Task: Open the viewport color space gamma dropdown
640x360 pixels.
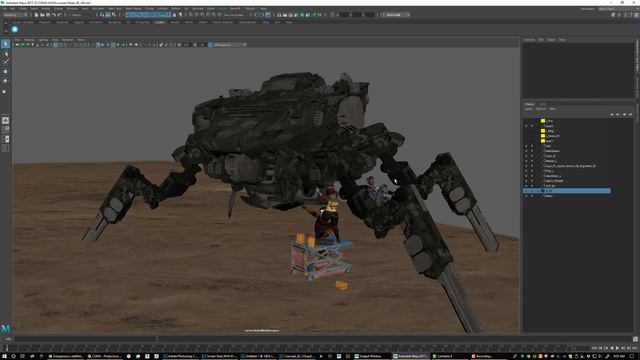Action: pos(230,45)
